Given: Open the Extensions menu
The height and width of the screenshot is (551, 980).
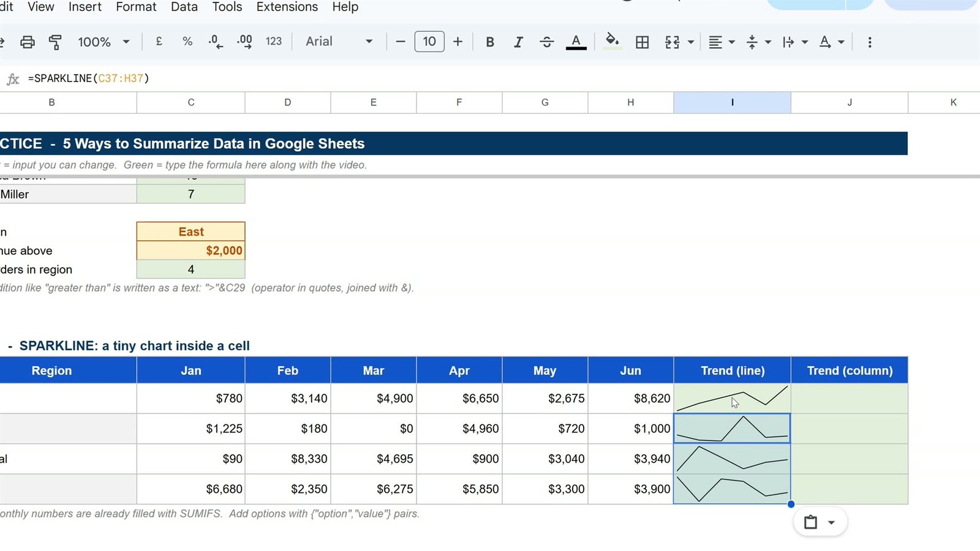Looking at the screenshot, I should [287, 7].
